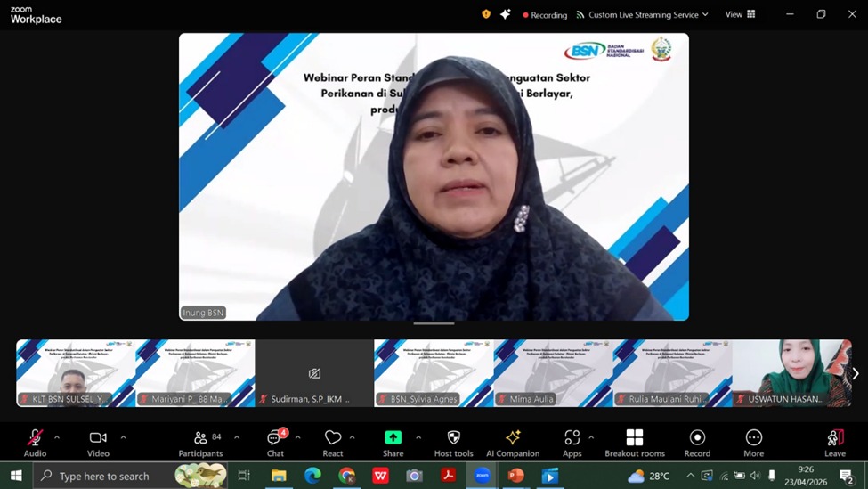This screenshot has width=868, height=489.
Task: Open the Participants panel
Action: click(x=201, y=442)
